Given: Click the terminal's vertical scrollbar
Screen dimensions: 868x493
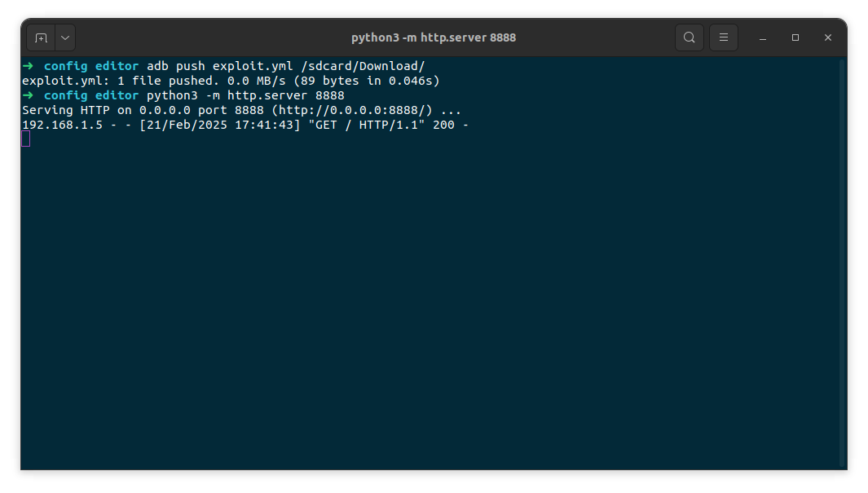Looking at the screenshot, I should point(842,261).
